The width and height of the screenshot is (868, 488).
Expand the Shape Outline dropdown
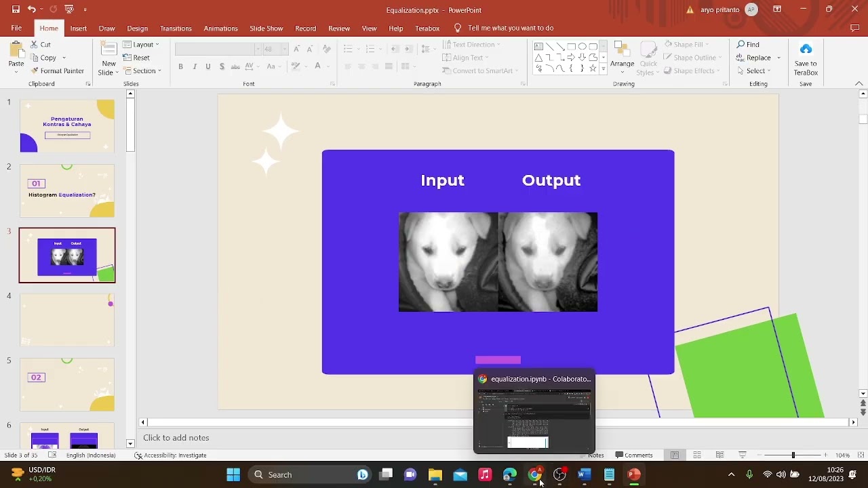tap(719, 58)
